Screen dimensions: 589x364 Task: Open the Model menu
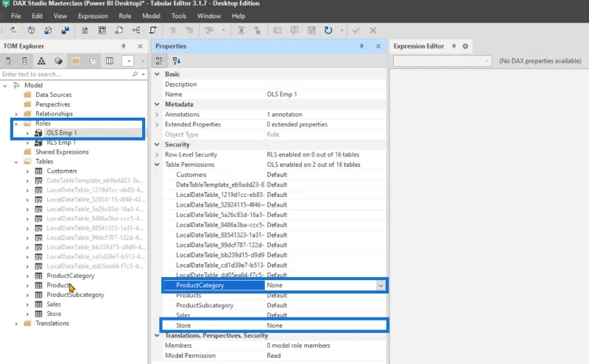pos(152,16)
